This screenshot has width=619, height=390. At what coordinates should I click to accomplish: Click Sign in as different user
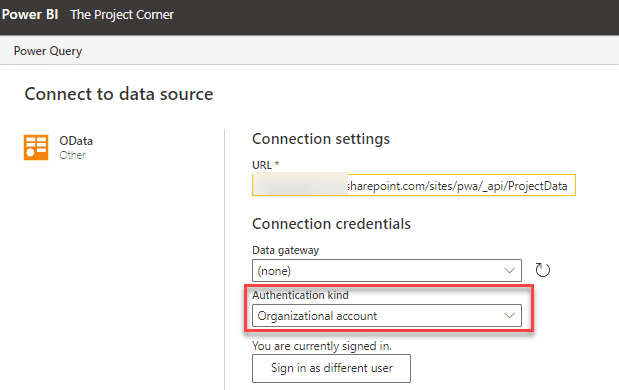[332, 368]
